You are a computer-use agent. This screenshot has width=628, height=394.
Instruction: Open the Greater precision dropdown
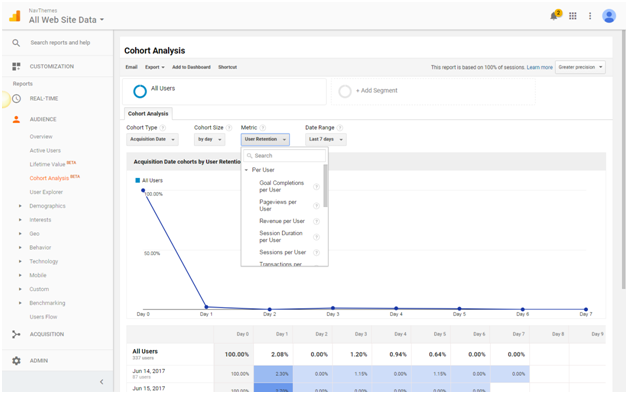pos(580,67)
